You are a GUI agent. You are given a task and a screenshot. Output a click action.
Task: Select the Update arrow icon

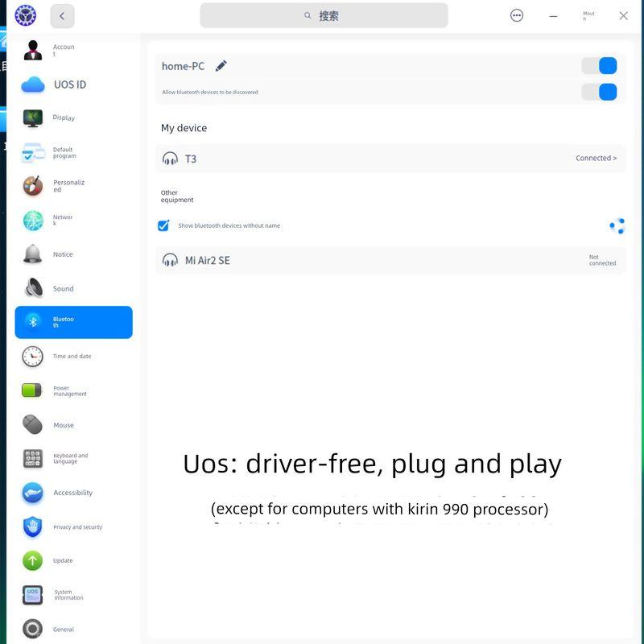(33, 560)
